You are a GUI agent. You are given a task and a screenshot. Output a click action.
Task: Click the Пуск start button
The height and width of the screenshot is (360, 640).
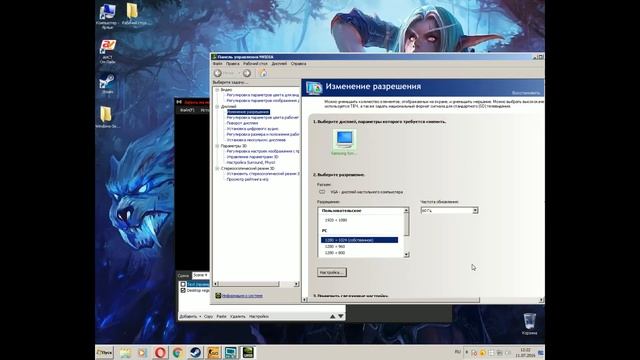click(104, 352)
